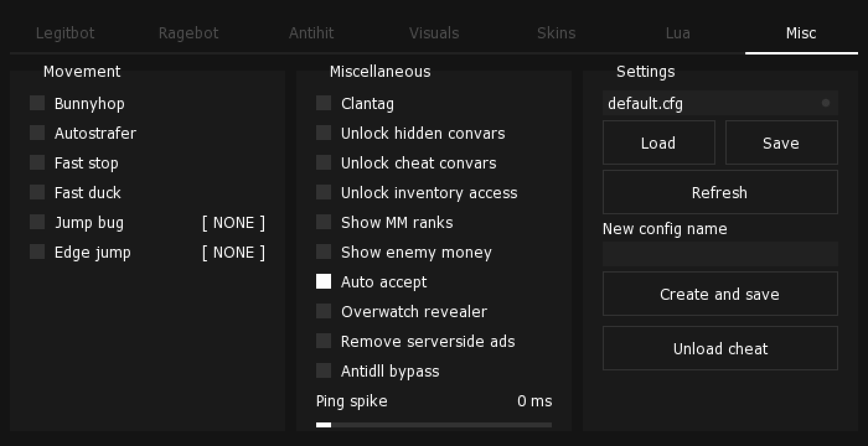Viewport: 868px width, 446px height.
Task: Open the Visuals tab
Action: (x=434, y=33)
